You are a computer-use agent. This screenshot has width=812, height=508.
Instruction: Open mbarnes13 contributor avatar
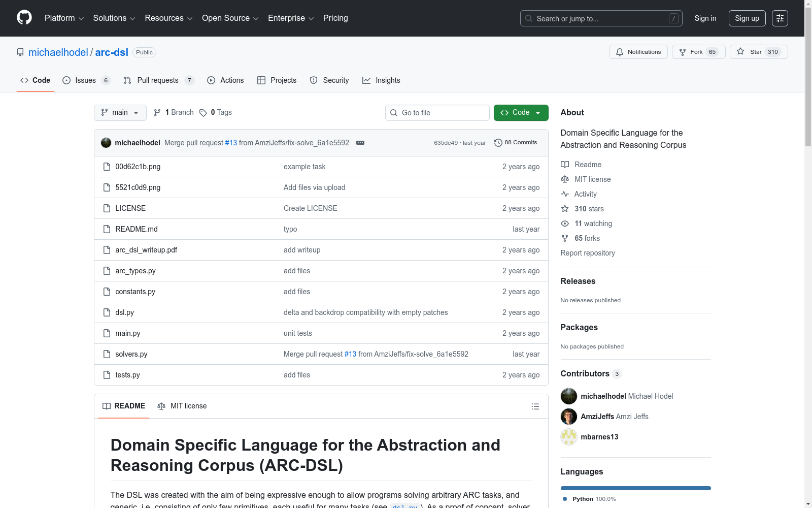pyautogui.click(x=569, y=437)
